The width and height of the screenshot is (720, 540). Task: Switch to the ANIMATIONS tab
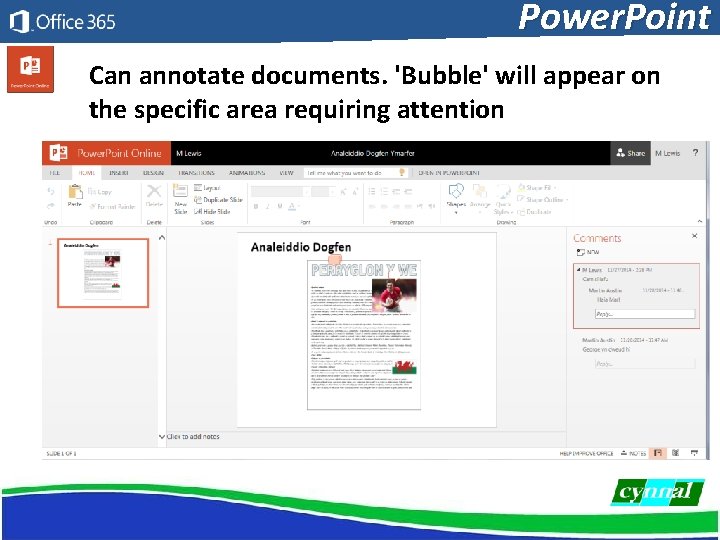(247, 173)
